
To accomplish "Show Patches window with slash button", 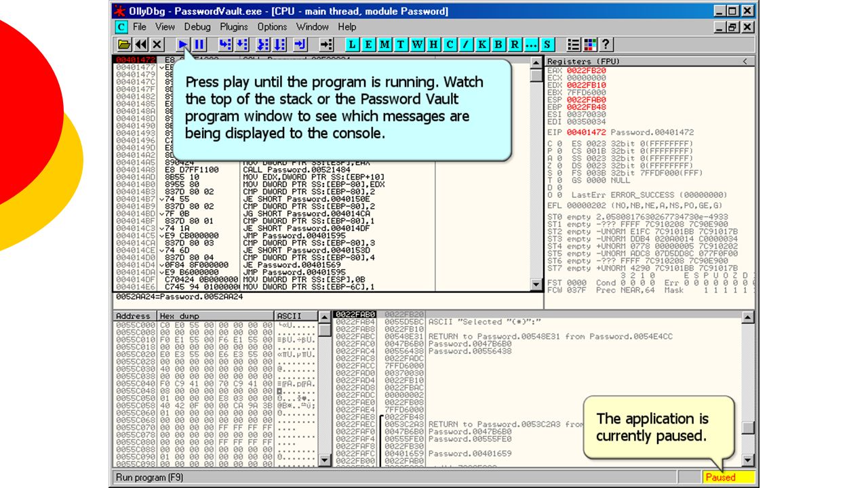I will 467,45.
